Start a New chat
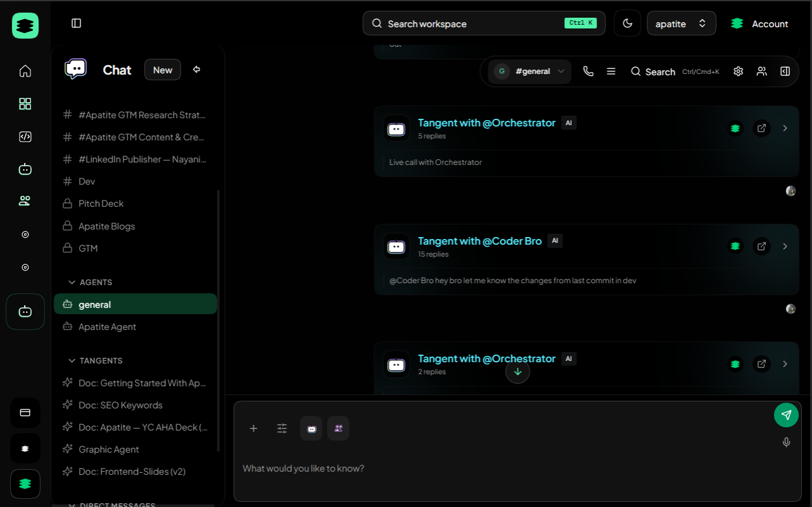This screenshot has height=507, width=812. pyautogui.click(x=163, y=70)
